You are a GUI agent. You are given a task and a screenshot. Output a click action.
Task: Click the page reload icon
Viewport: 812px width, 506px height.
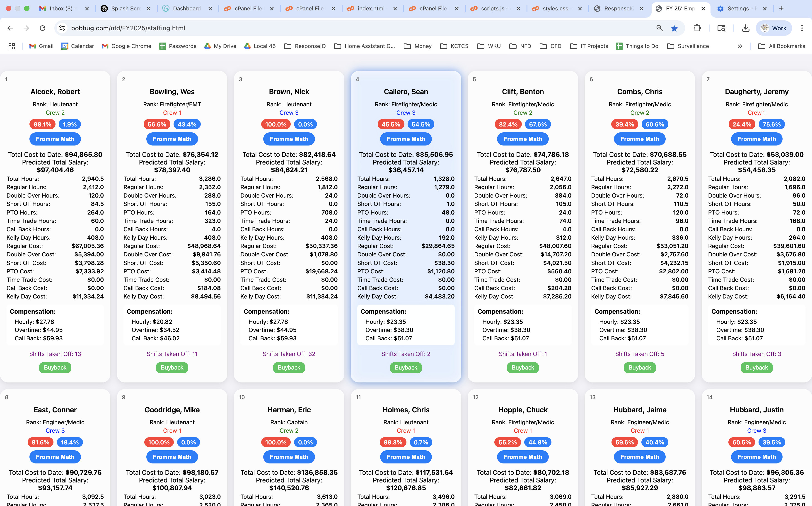pos(43,28)
